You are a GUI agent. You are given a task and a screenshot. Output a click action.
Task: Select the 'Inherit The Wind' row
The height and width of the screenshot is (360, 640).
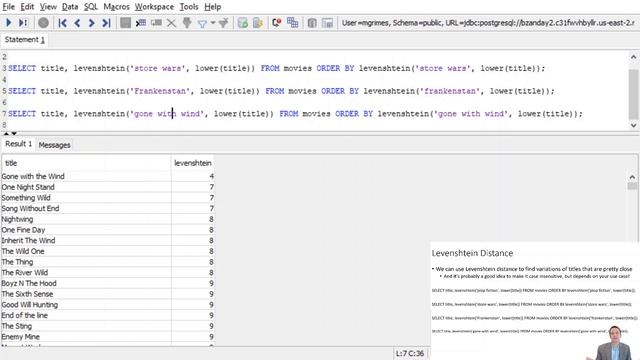click(x=108, y=240)
